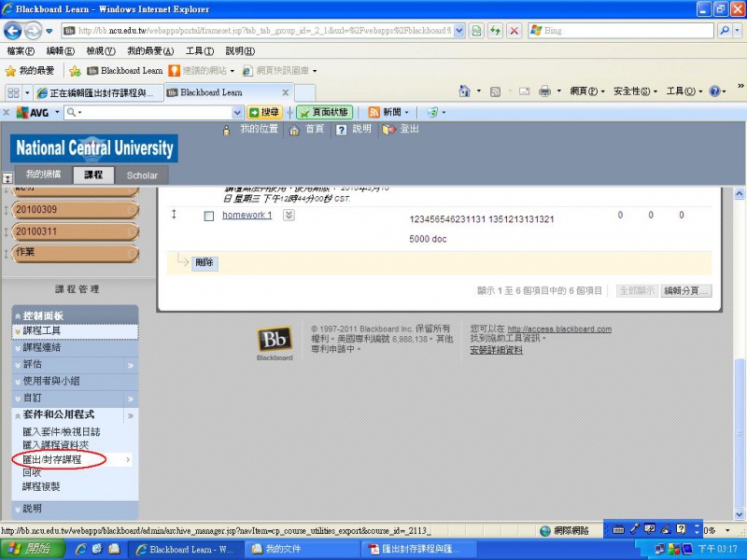Open the 匯出/封存課程 link
This screenshot has width=747, height=560.
(x=52, y=460)
